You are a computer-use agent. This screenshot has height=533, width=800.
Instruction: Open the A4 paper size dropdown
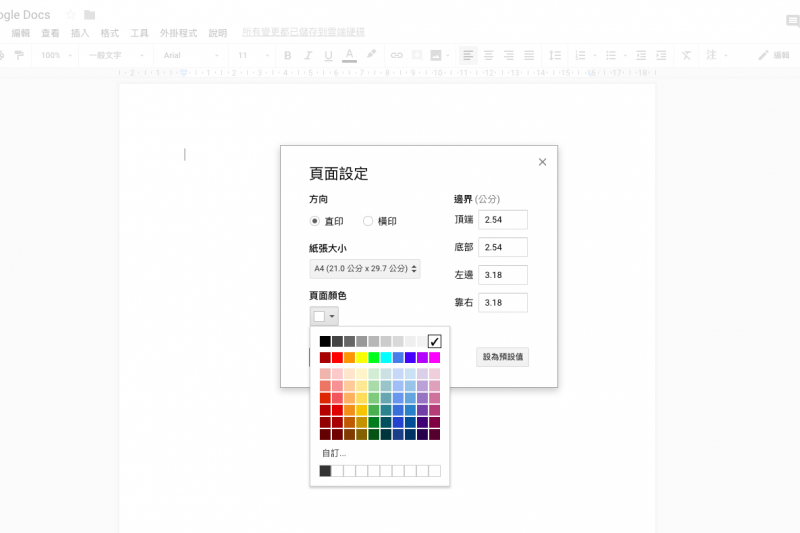pyautogui.click(x=365, y=269)
